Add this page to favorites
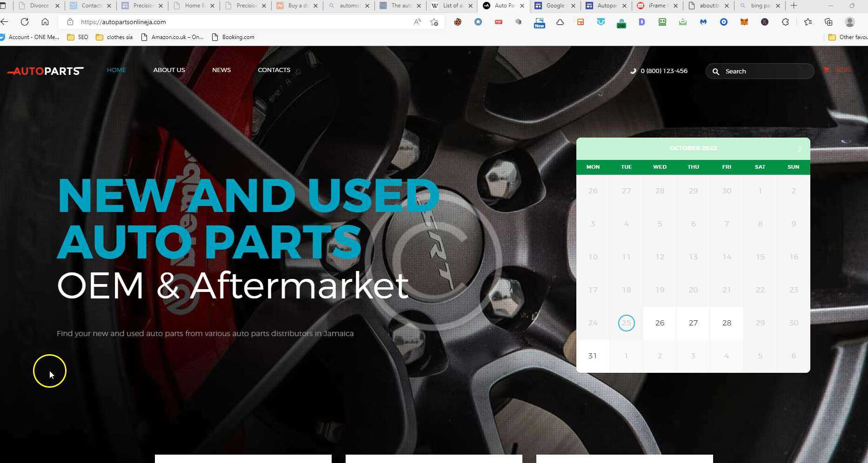This screenshot has height=463, width=868. pos(434,22)
